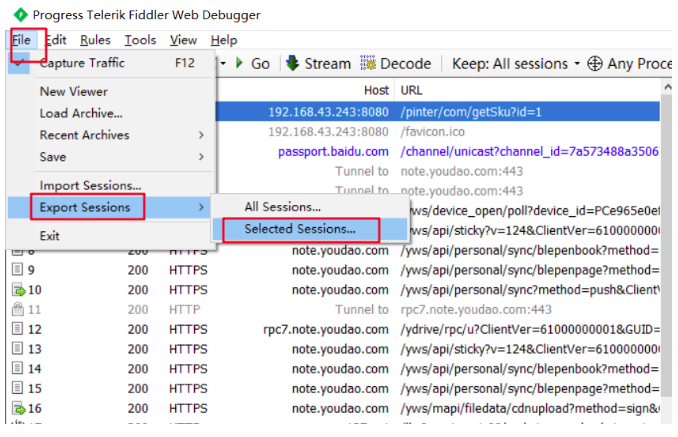Screen dimensions: 678x437
Task: Click the Any Process crosshair icon
Action: pos(595,64)
